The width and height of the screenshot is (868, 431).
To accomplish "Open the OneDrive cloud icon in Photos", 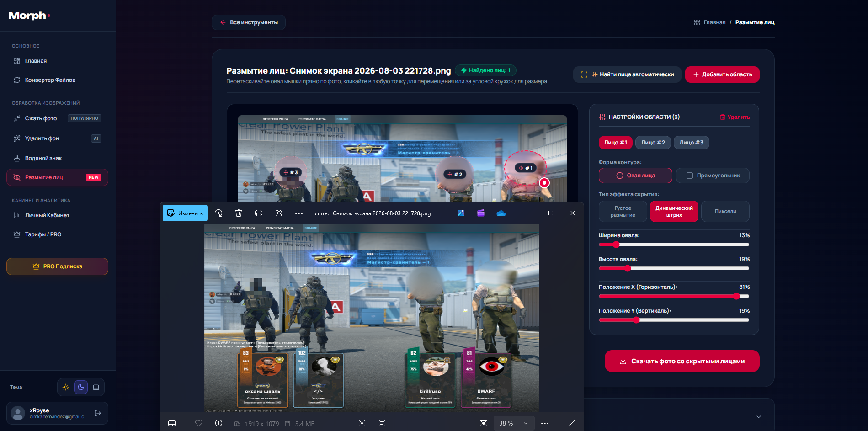I will coord(501,213).
